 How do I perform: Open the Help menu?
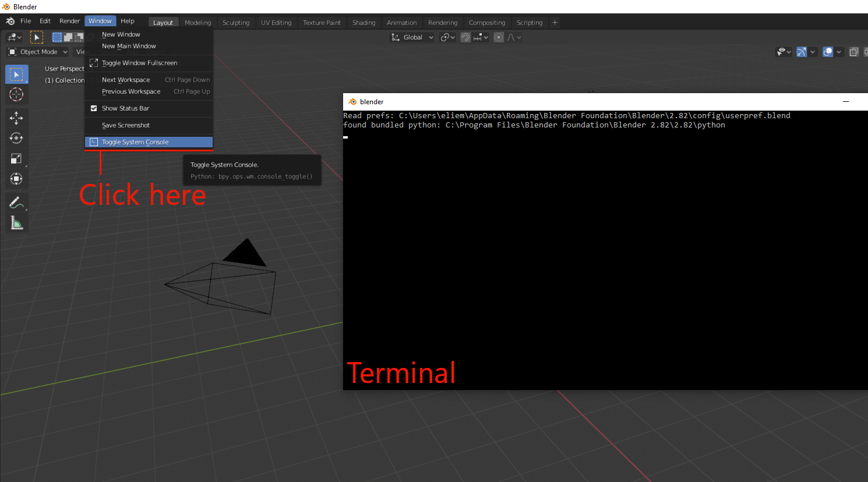tap(128, 20)
